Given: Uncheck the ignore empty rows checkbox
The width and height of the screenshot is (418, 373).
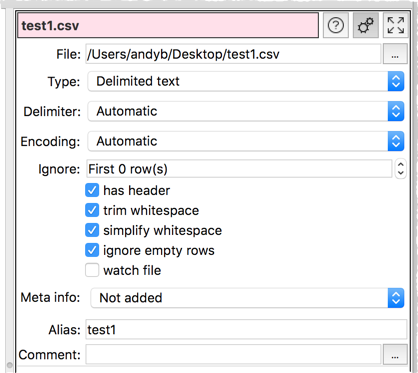Looking at the screenshot, I should click(92, 250).
